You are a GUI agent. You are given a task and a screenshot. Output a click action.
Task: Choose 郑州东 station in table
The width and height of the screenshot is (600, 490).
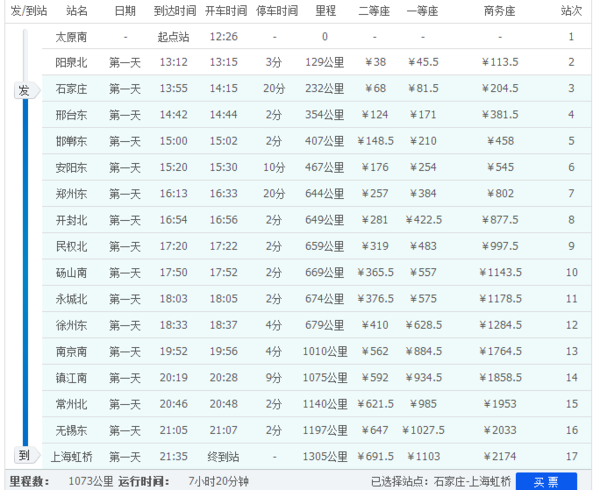(x=71, y=194)
